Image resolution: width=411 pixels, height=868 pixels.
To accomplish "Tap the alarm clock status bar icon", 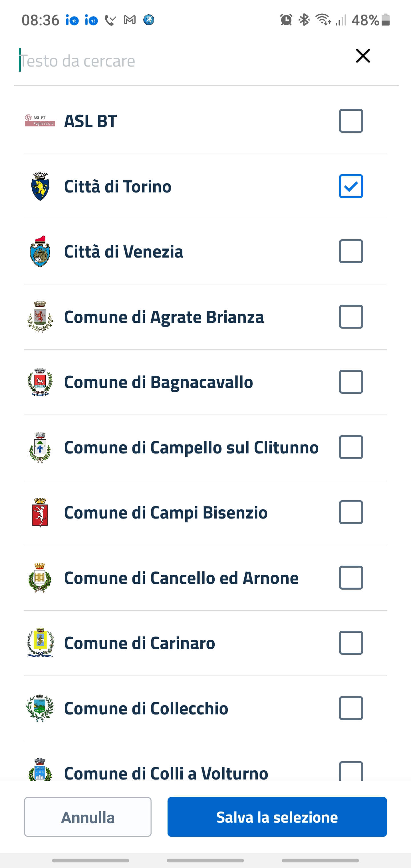I will coord(286,20).
